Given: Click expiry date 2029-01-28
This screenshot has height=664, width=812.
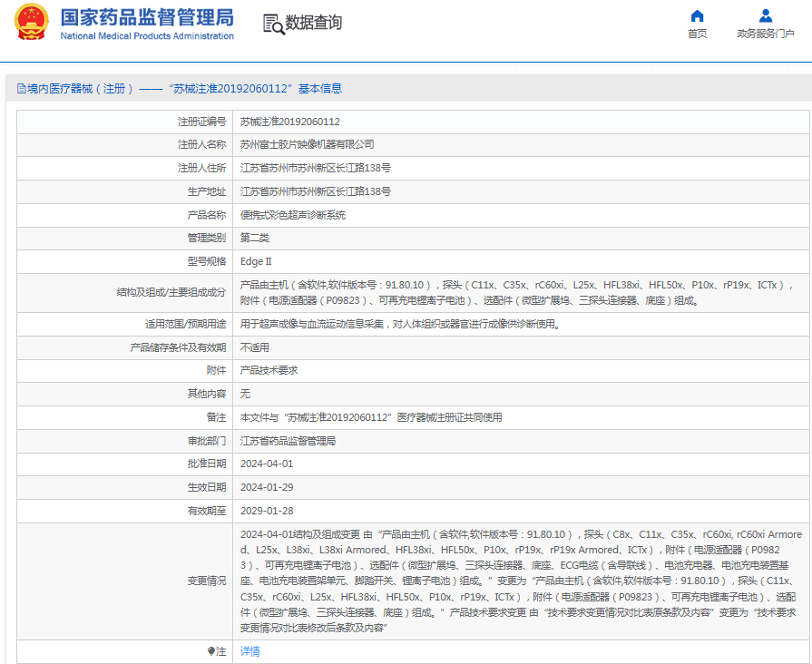Looking at the screenshot, I should point(267,511).
